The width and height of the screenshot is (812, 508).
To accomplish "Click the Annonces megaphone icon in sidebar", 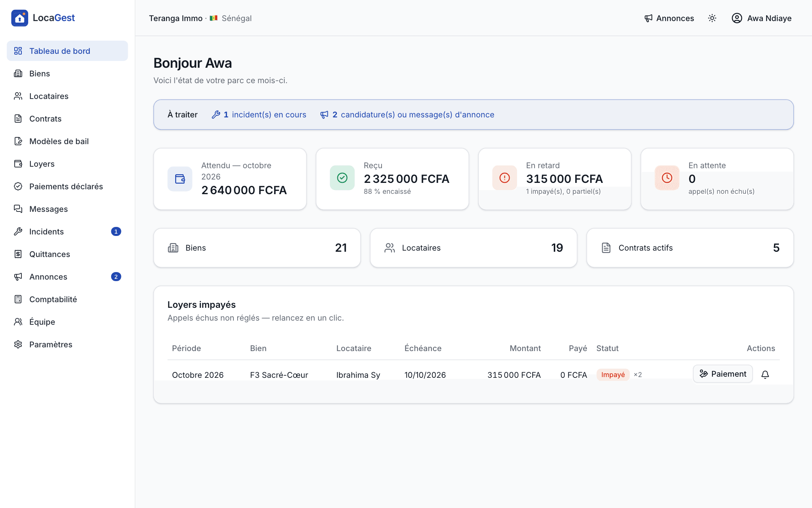I will [x=18, y=277].
